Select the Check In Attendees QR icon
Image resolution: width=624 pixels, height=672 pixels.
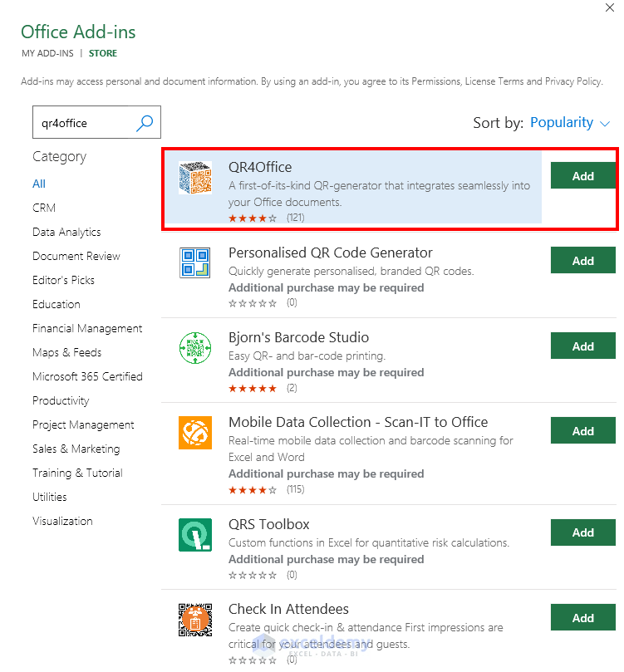(195, 619)
